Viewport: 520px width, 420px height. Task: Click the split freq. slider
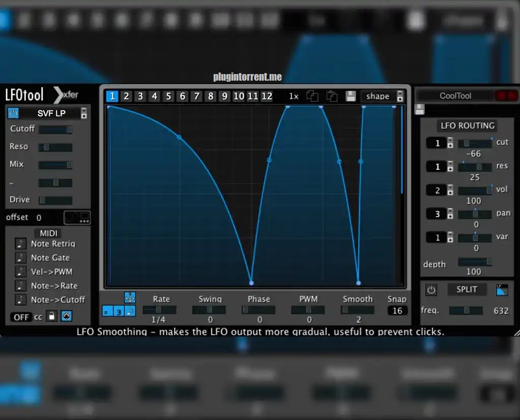pos(466,310)
